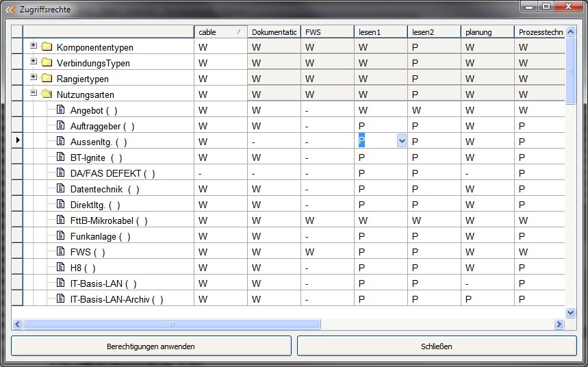Click the Rangiertypen folder icon
Screen dimensions: 588x367
pyautogui.click(x=47, y=78)
